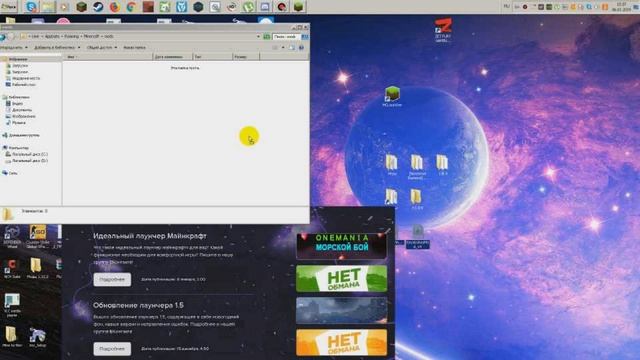Image resolution: width=640 pixels, height=360 pixels.
Task: Sort by the Дата изменения column header
Action: coord(172,57)
